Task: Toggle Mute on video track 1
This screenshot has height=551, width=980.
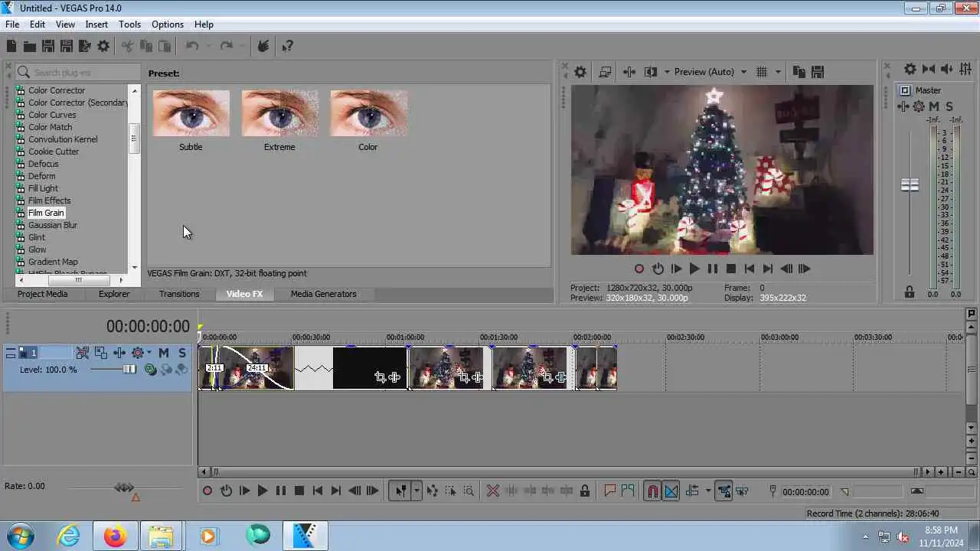Action: [164, 353]
